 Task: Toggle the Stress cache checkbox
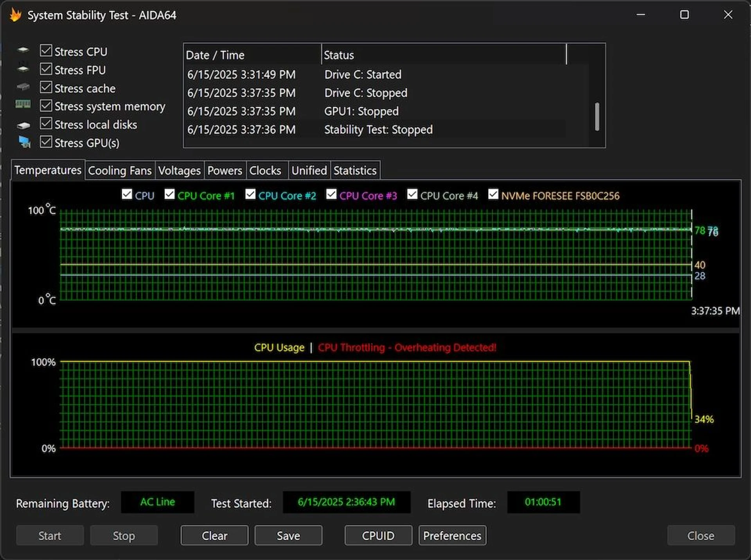coord(46,87)
